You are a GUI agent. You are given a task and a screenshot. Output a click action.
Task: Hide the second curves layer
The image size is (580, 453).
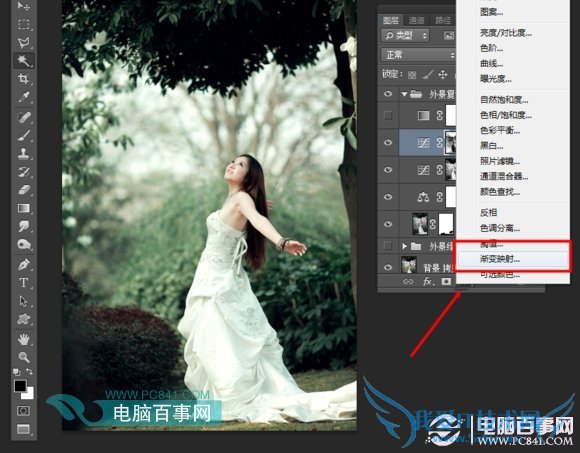click(388, 170)
